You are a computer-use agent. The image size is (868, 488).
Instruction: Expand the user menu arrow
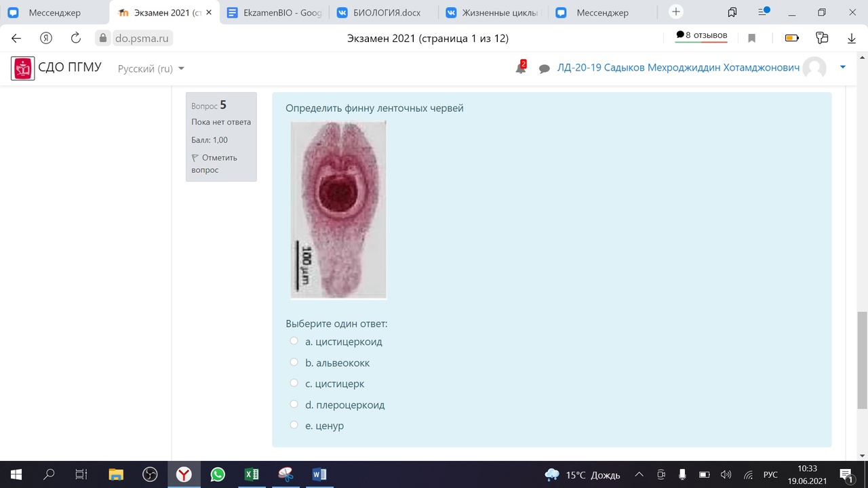[843, 67]
